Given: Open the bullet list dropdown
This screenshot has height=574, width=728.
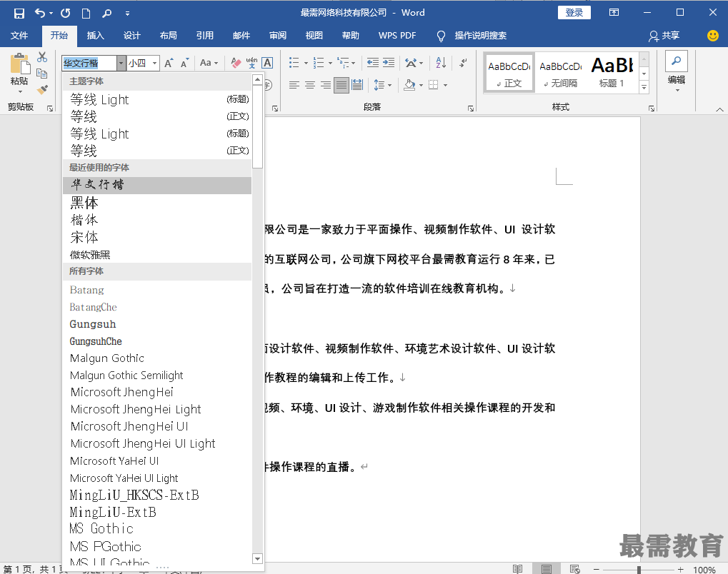Looking at the screenshot, I should click(x=306, y=63).
